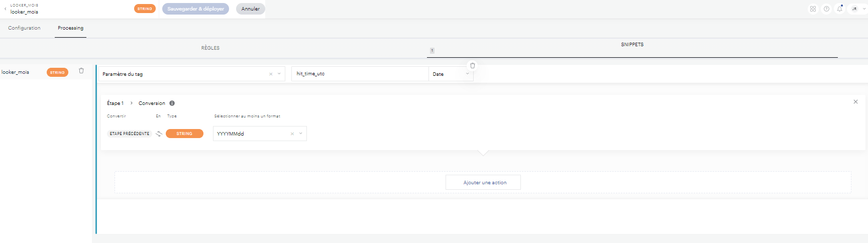Clear the Paramètre du tag selection
The image size is (868, 243).
pyautogui.click(x=271, y=74)
